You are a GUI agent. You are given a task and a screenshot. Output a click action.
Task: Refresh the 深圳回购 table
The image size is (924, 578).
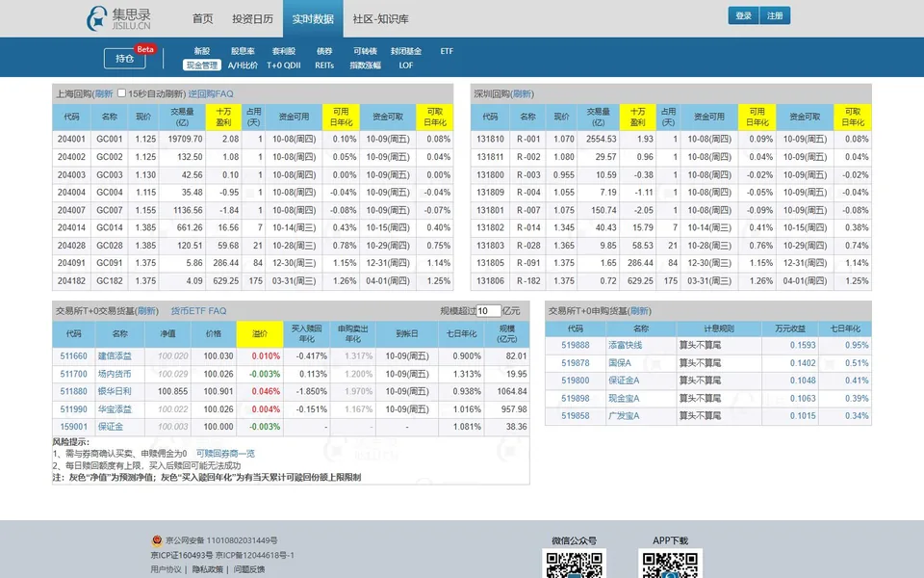(x=522, y=93)
